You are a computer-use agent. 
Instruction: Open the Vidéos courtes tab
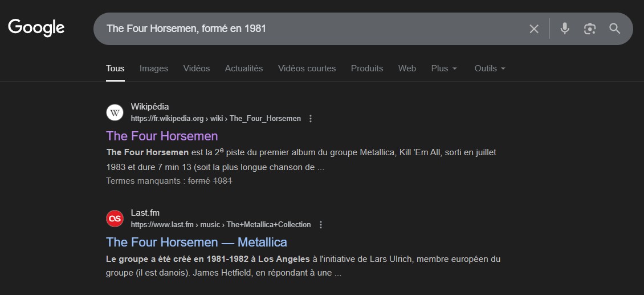pyautogui.click(x=307, y=68)
